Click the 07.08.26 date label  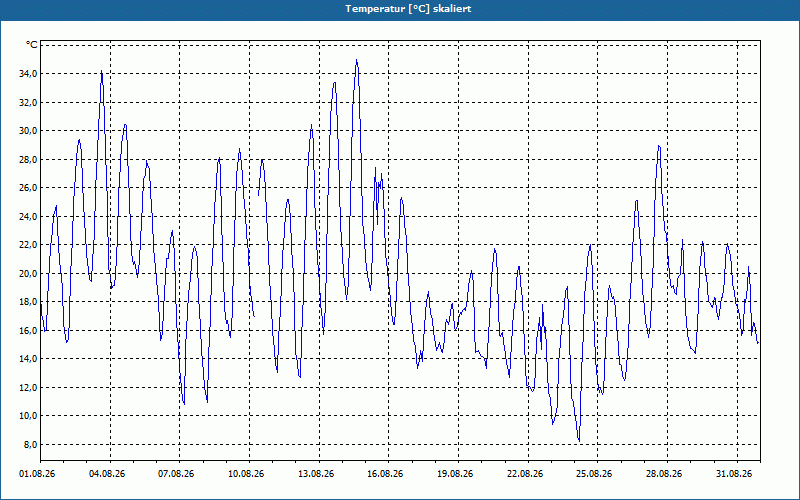pos(176,474)
